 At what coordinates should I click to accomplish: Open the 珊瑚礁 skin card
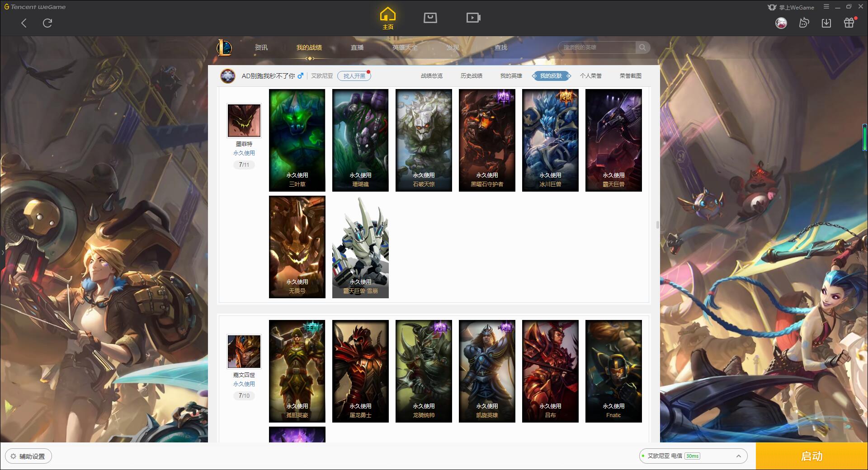(x=360, y=140)
